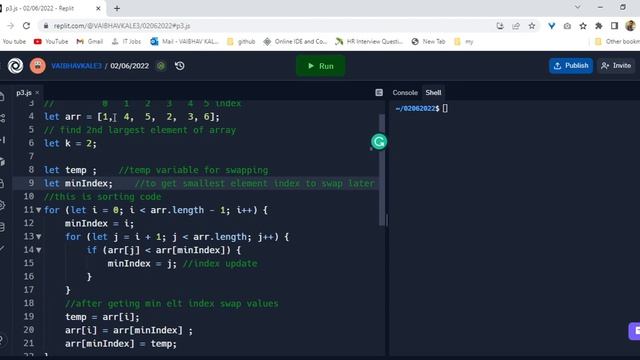Open the chat bubble widget

[634, 331]
